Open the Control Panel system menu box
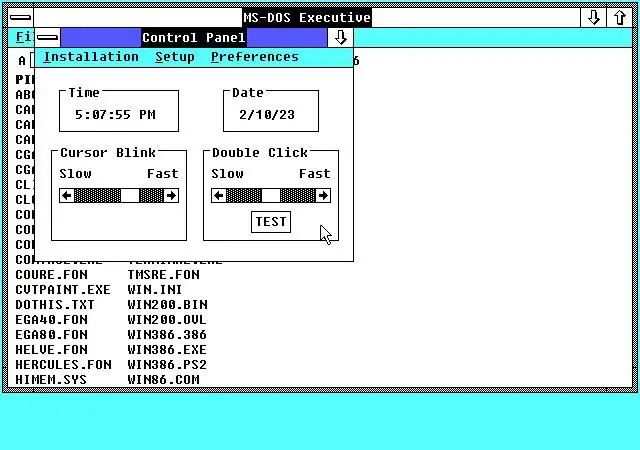 pyautogui.click(x=48, y=38)
